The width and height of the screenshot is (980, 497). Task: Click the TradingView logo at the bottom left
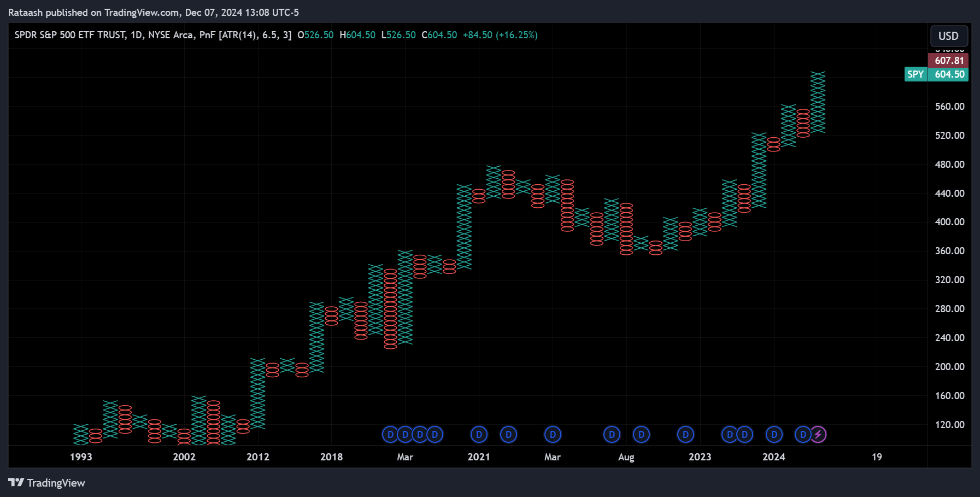47,483
